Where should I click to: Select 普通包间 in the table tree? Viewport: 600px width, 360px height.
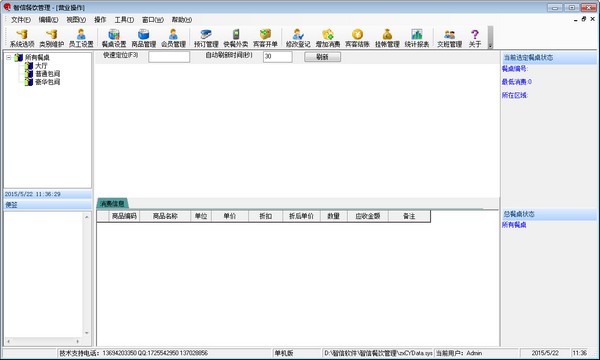[x=47, y=73]
